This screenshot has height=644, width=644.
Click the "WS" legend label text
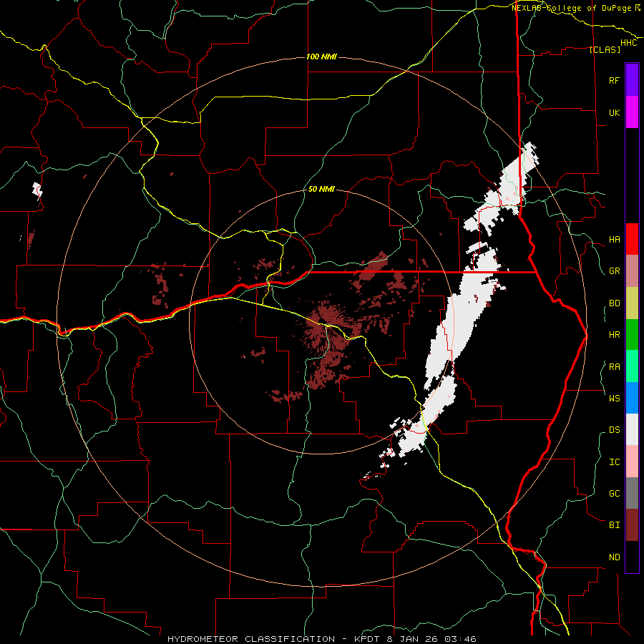pos(614,399)
